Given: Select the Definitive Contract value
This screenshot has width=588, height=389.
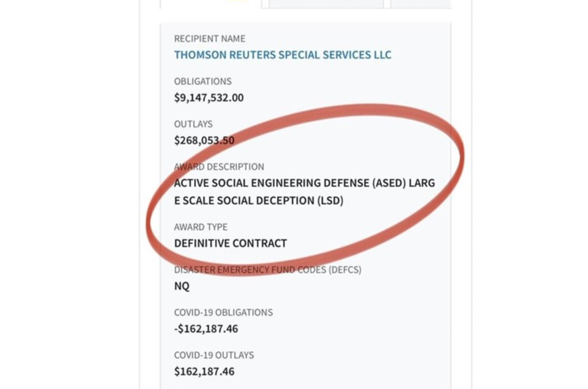Looking at the screenshot, I should [x=231, y=243].
